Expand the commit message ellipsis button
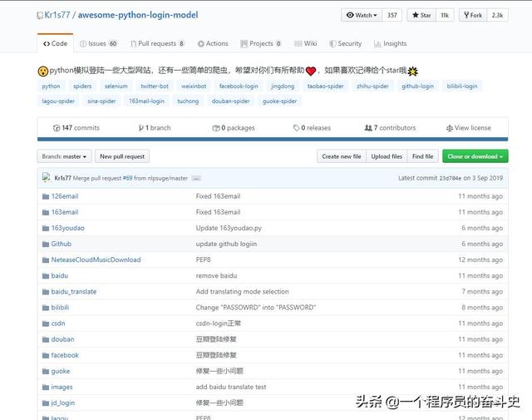 tap(196, 178)
